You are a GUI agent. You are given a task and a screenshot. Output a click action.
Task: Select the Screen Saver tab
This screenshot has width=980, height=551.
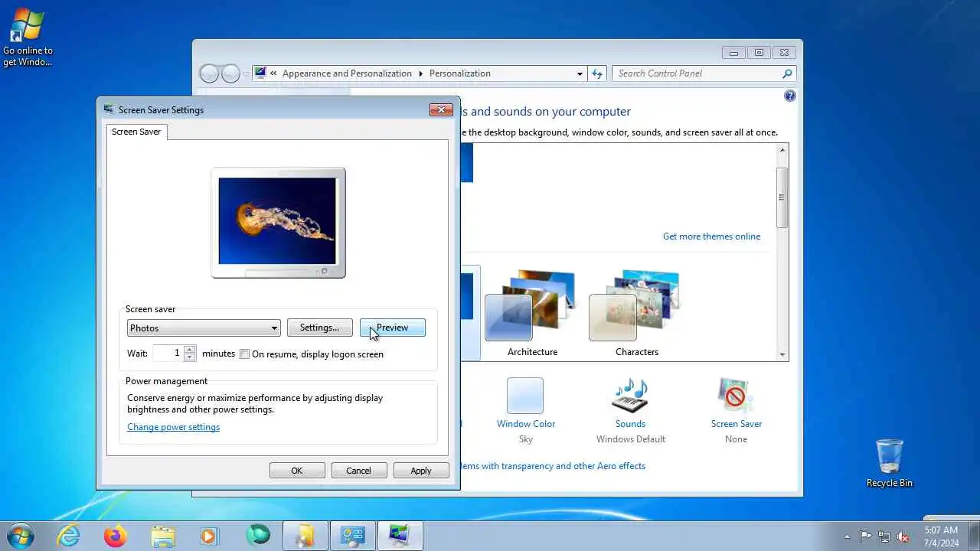pos(136,132)
